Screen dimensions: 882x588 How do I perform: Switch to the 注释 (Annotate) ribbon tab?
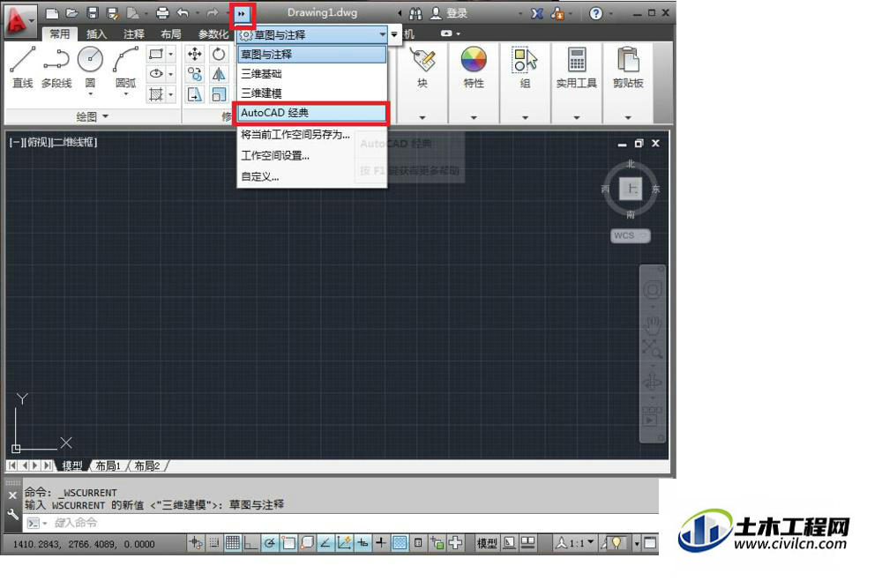pyautogui.click(x=134, y=34)
